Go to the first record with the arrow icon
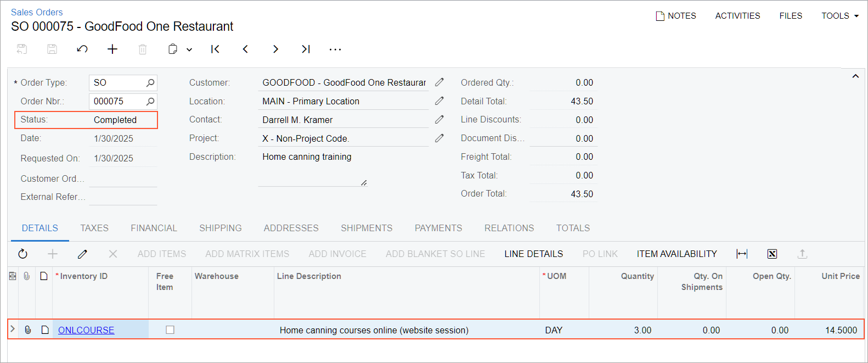The image size is (868, 363). click(215, 49)
